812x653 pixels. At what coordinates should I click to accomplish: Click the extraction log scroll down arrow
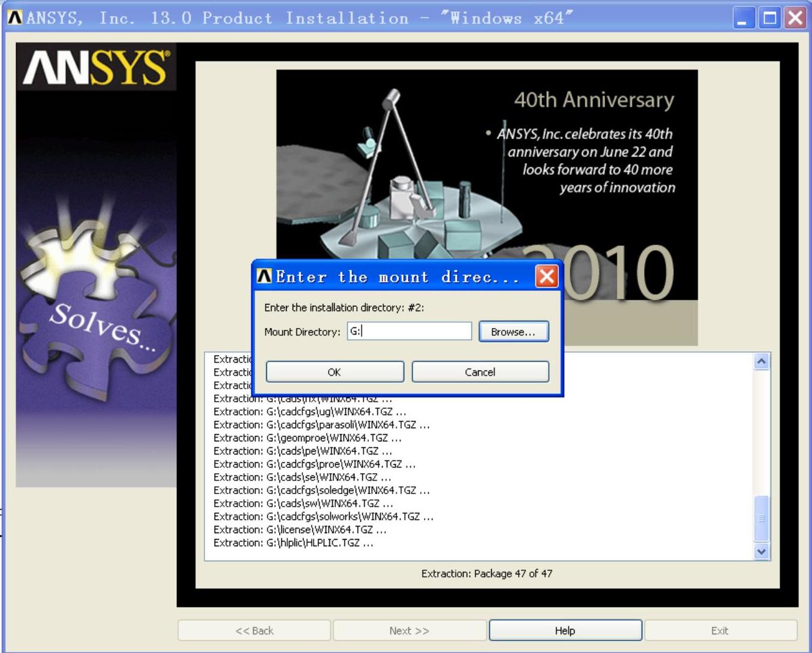click(762, 551)
